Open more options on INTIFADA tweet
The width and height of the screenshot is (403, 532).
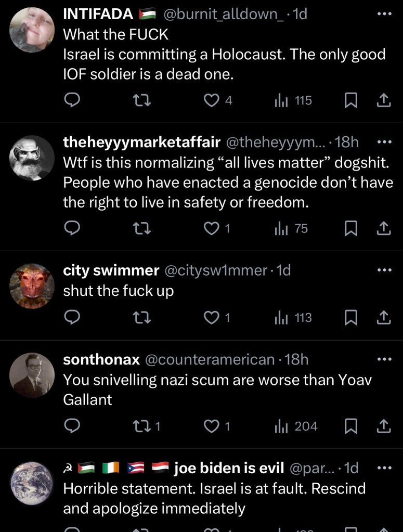point(383,14)
